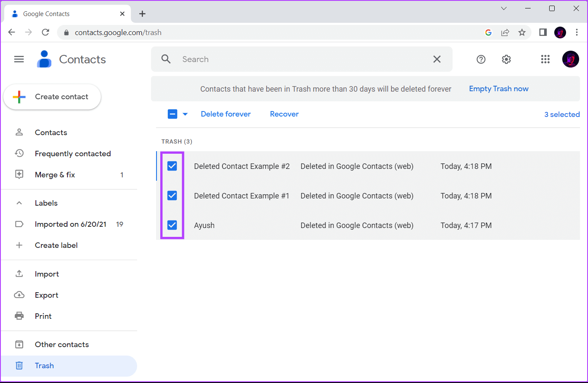Click Import in the sidebar
This screenshot has width=588, height=383.
click(x=69, y=274)
